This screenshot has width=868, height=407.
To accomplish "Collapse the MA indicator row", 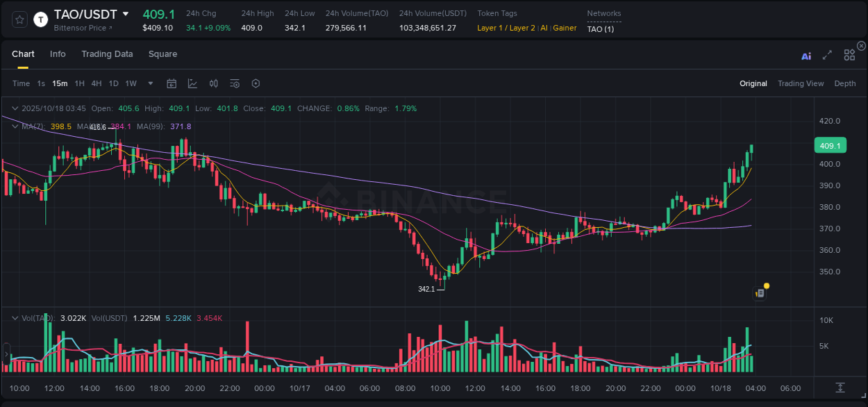I will click(15, 126).
